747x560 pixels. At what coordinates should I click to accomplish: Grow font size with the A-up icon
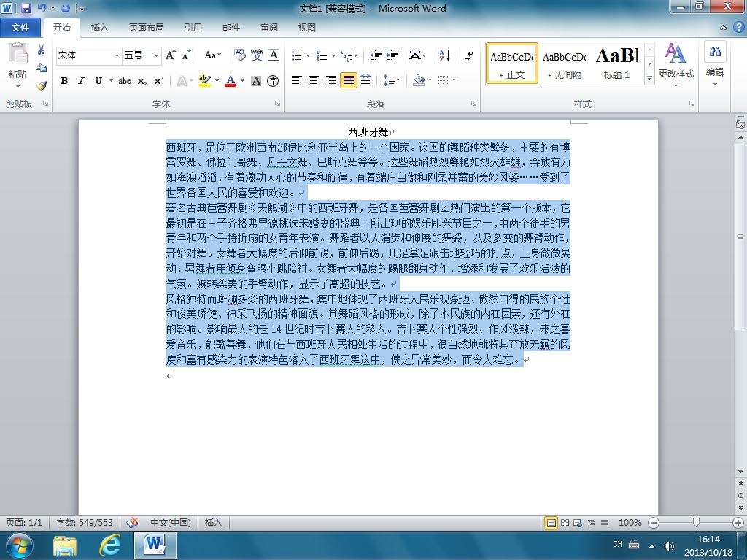click(171, 55)
